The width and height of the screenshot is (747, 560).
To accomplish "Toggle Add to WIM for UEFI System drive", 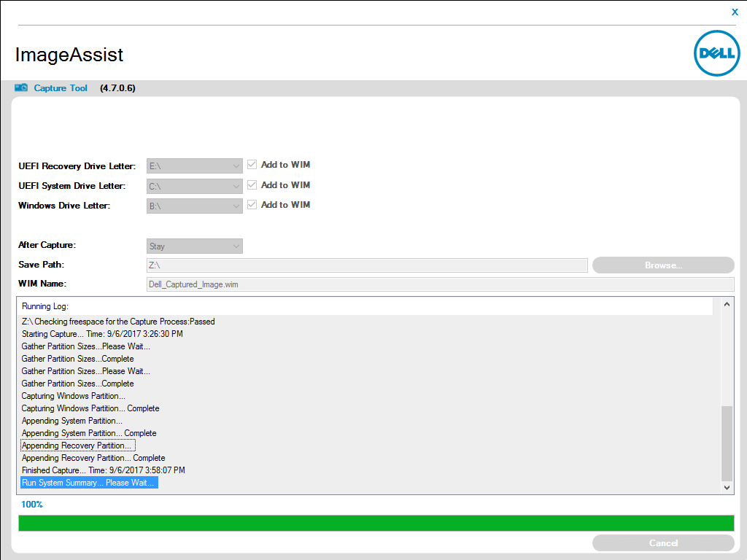I will click(252, 184).
